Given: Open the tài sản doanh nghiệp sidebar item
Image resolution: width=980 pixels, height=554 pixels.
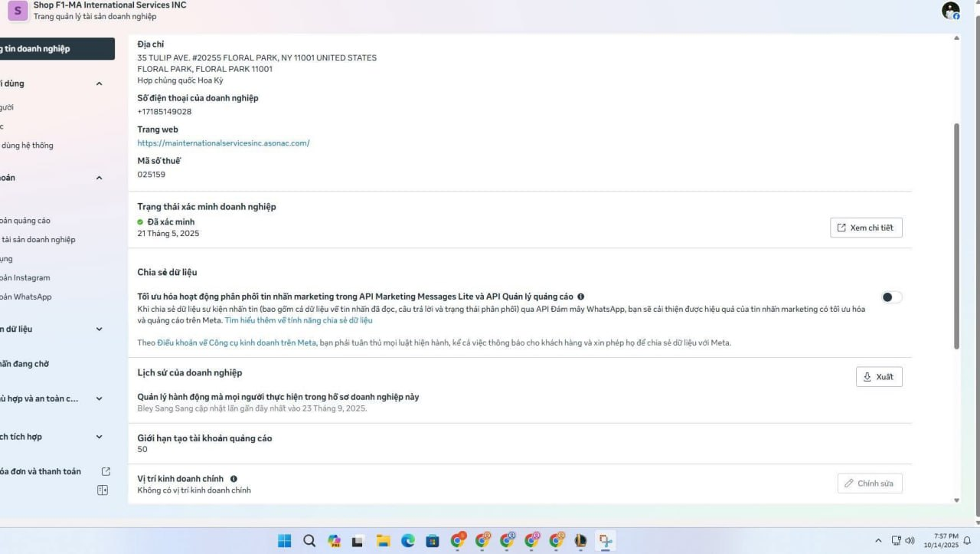Looking at the screenshot, I should (38, 240).
